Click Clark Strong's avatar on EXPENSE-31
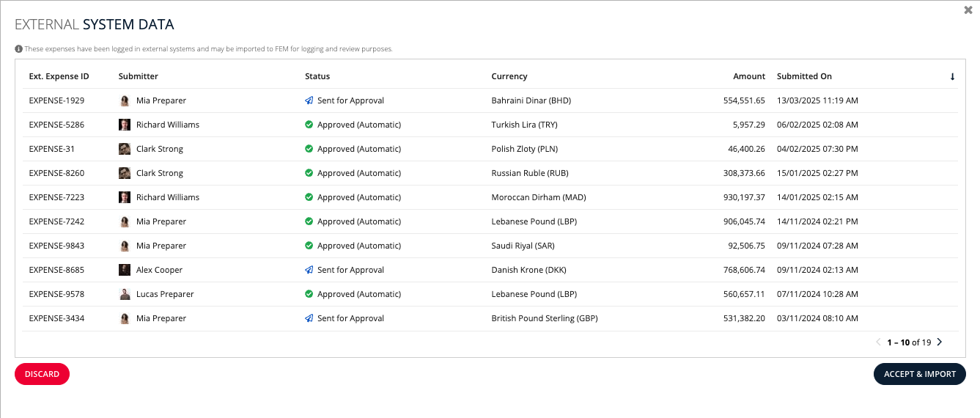The height and width of the screenshot is (418, 980). [125, 149]
